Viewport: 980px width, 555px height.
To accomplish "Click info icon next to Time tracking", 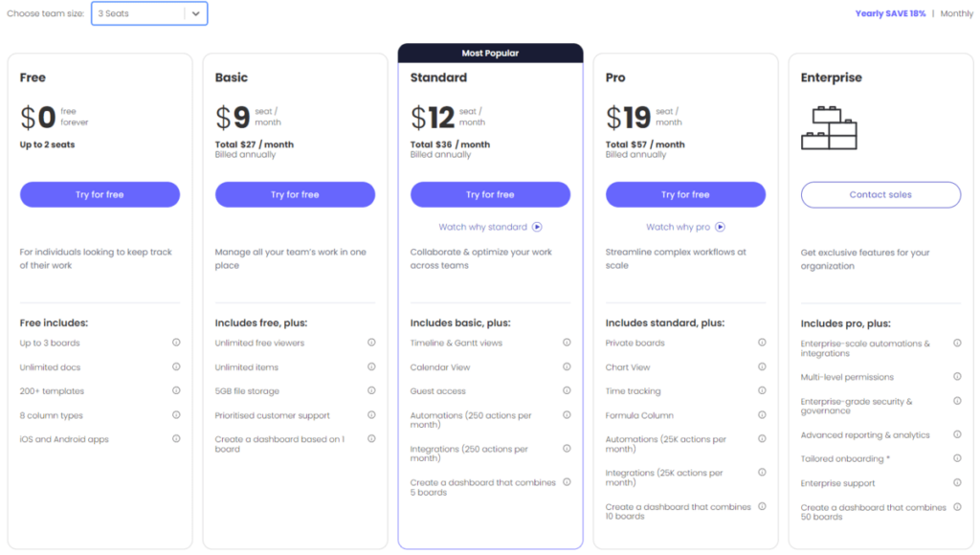I will (762, 390).
